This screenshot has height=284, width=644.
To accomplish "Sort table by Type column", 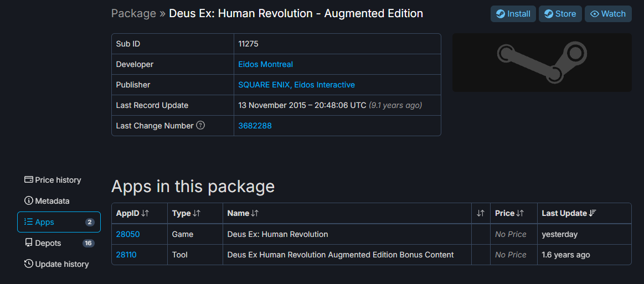I will (186, 213).
